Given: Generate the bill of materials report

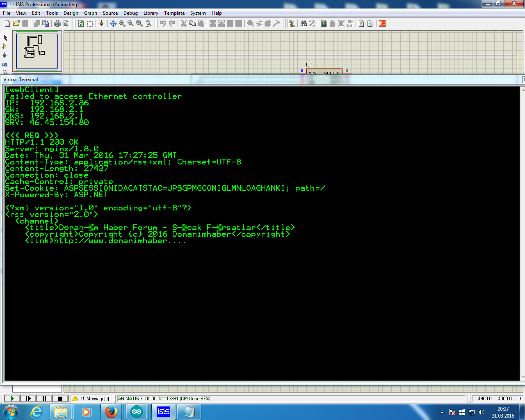Looking at the screenshot, I should (x=361, y=24).
